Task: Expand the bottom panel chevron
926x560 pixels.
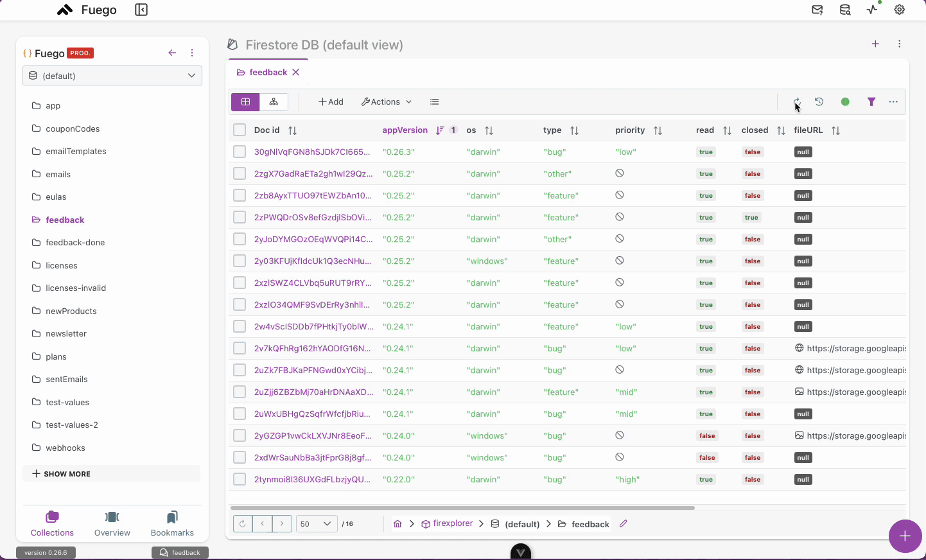Action: click(521, 552)
